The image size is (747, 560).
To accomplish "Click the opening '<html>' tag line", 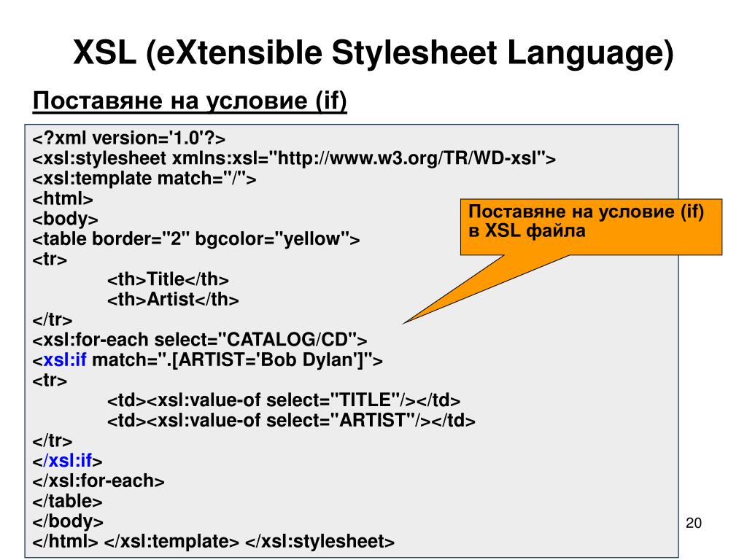I will click(63, 198).
